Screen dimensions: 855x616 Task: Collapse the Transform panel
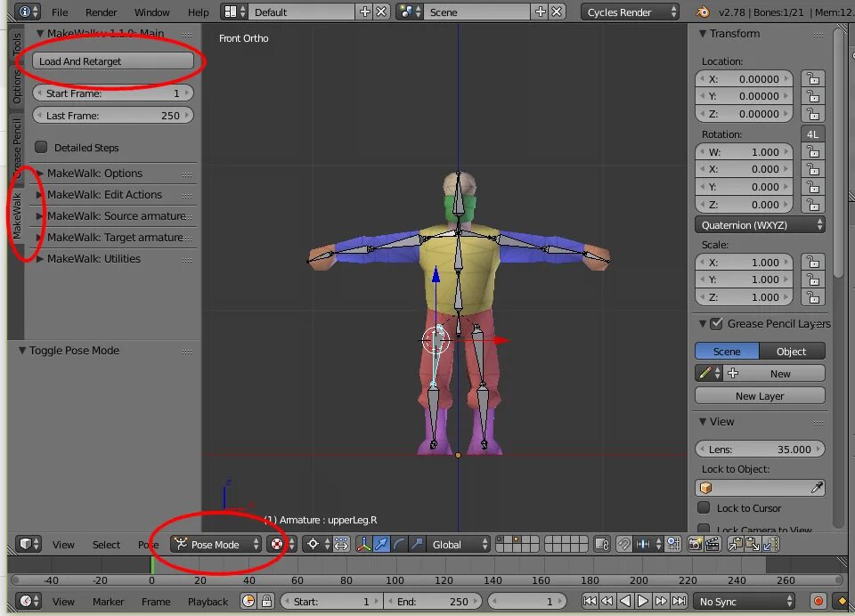[x=703, y=34]
